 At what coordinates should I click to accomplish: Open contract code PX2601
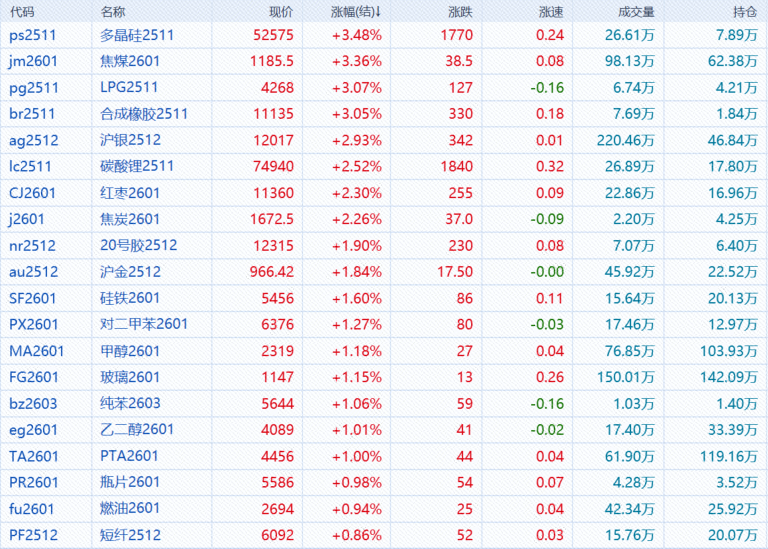tap(34, 324)
